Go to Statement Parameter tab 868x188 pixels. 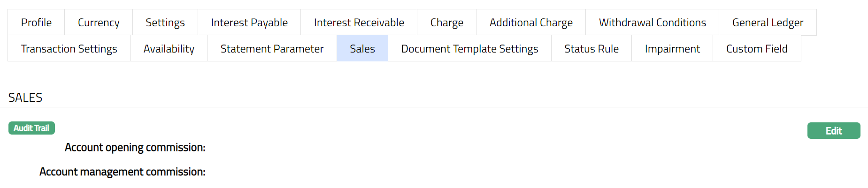[x=272, y=49]
